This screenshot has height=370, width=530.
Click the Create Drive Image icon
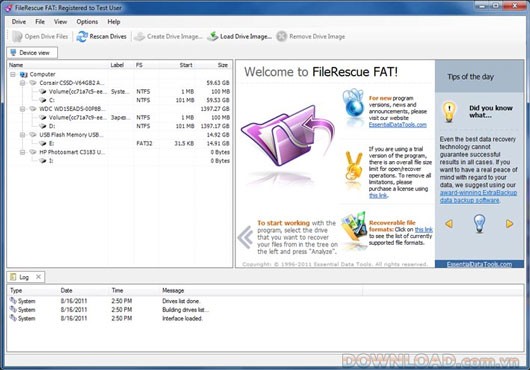click(139, 36)
